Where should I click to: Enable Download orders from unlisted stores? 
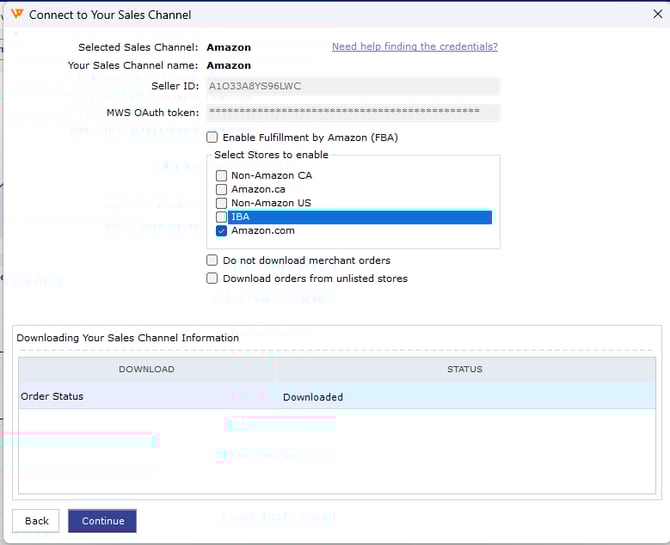[212, 278]
